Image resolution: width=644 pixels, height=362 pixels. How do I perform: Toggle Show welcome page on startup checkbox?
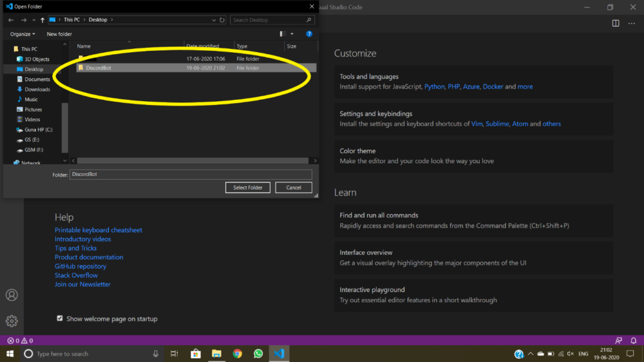60,319
